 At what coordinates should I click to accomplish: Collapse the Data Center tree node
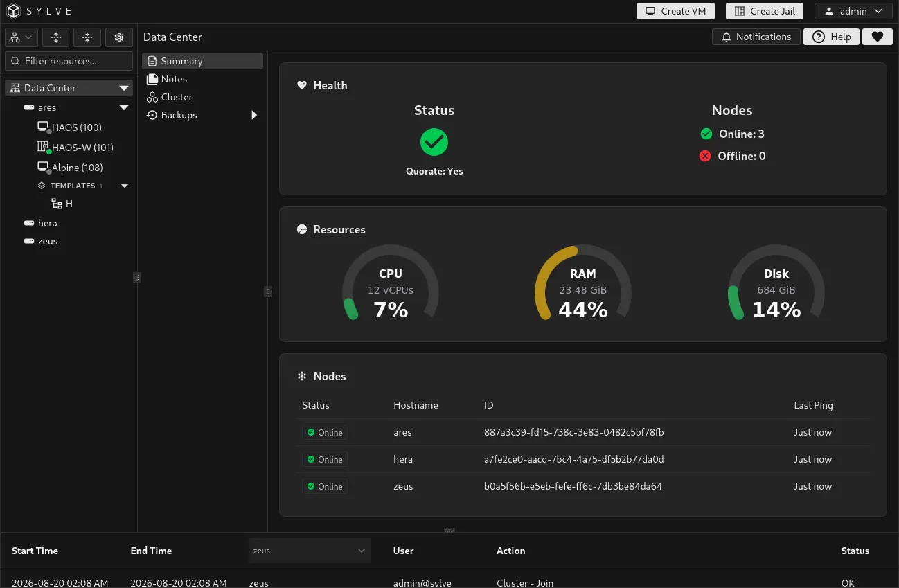coord(124,88)
